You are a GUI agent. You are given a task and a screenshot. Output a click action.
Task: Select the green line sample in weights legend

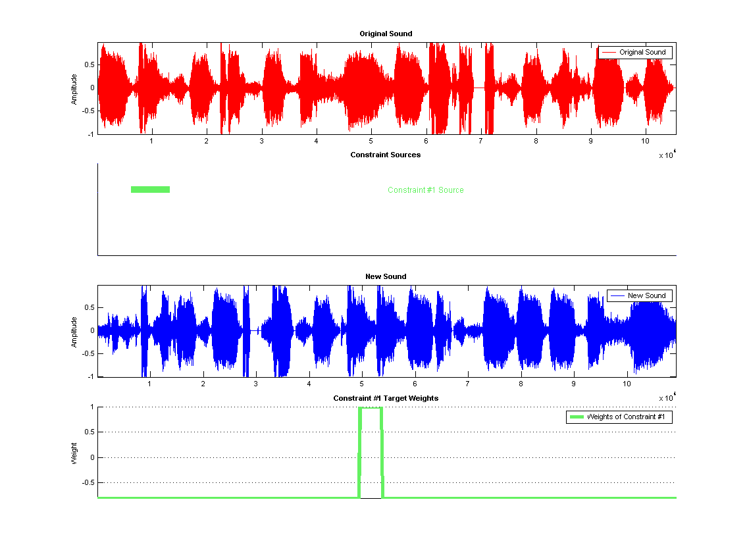click(577, 417)
